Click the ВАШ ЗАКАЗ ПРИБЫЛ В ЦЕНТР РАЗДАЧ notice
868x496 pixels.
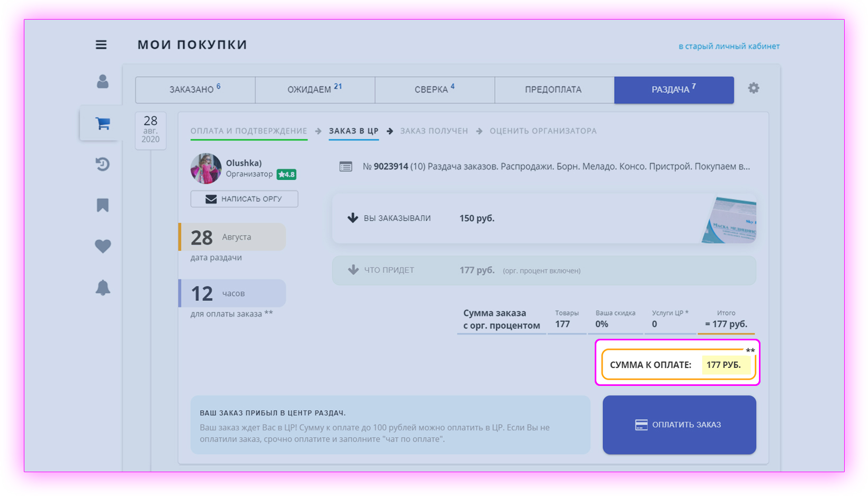[391, 425]
